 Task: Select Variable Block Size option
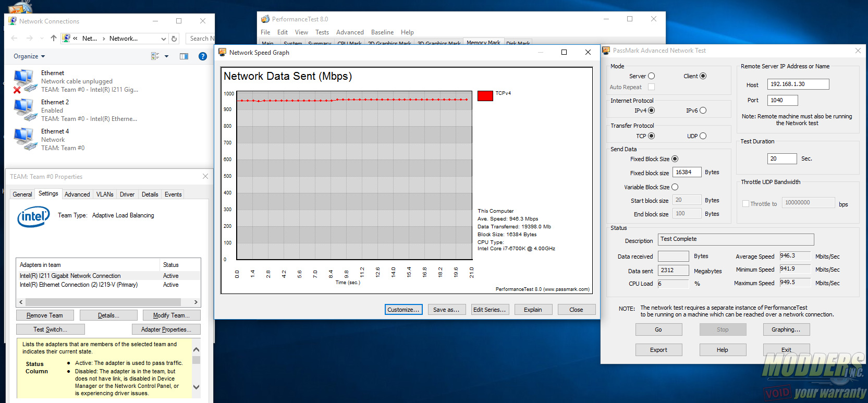pos(675,187)
